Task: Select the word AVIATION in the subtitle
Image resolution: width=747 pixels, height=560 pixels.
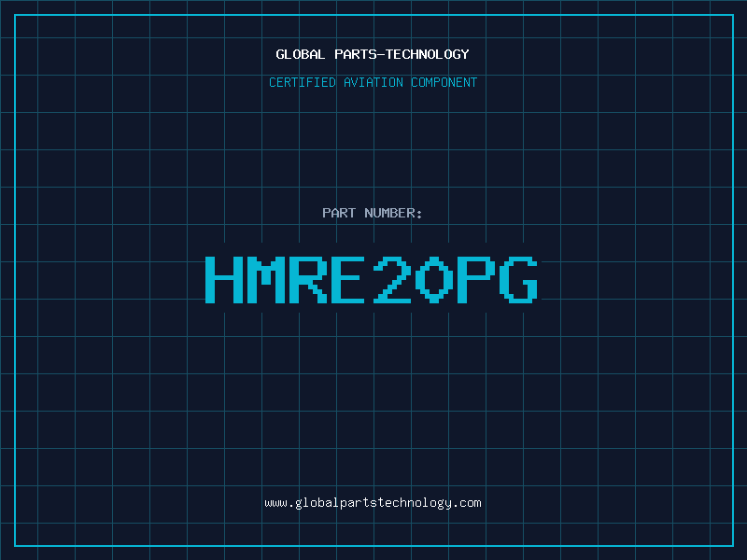Action: pos(373,82)
